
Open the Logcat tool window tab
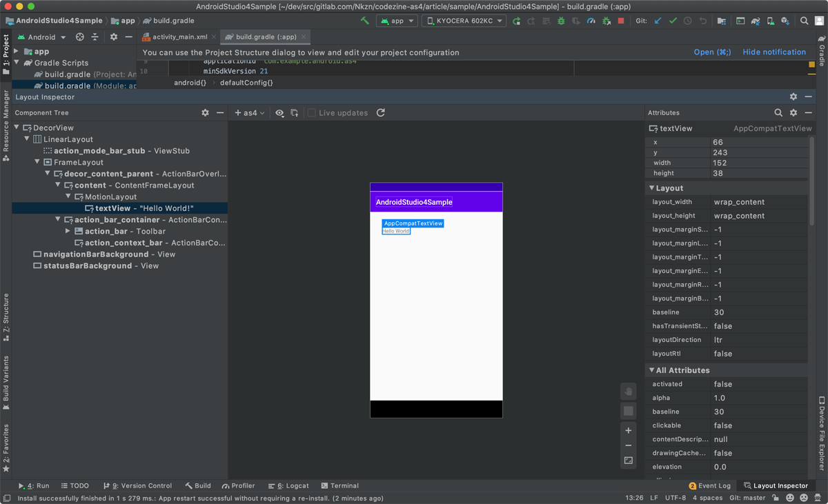pos(288,485)
